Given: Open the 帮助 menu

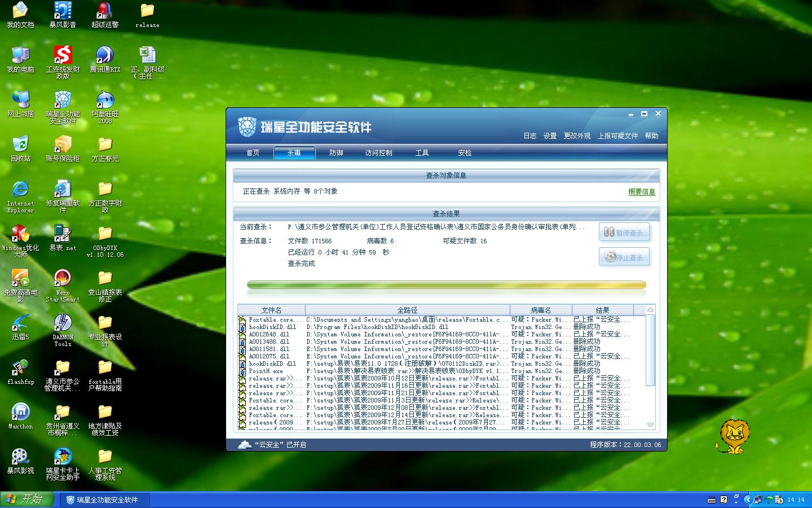Looking at the screenshot, I should tap(651, 136).
